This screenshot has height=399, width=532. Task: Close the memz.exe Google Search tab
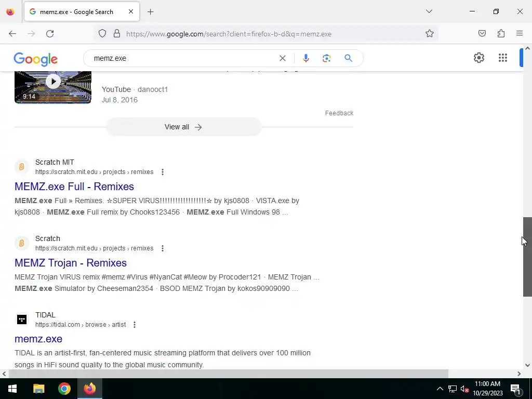click(131, 11)
